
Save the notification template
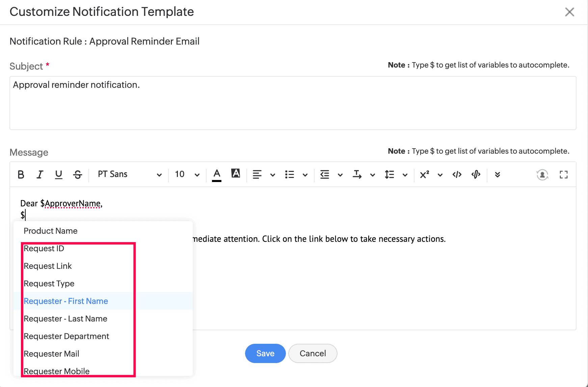click(x=265, y=353)
